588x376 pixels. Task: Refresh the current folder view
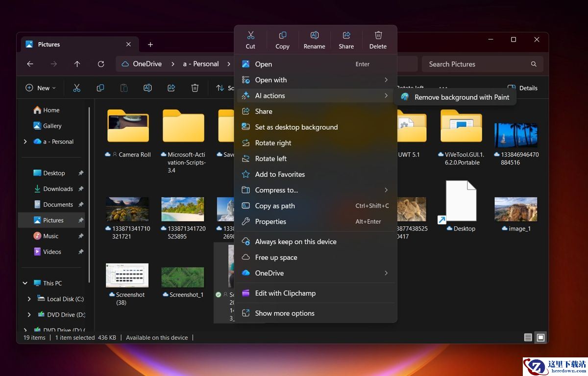pos(101,64)
